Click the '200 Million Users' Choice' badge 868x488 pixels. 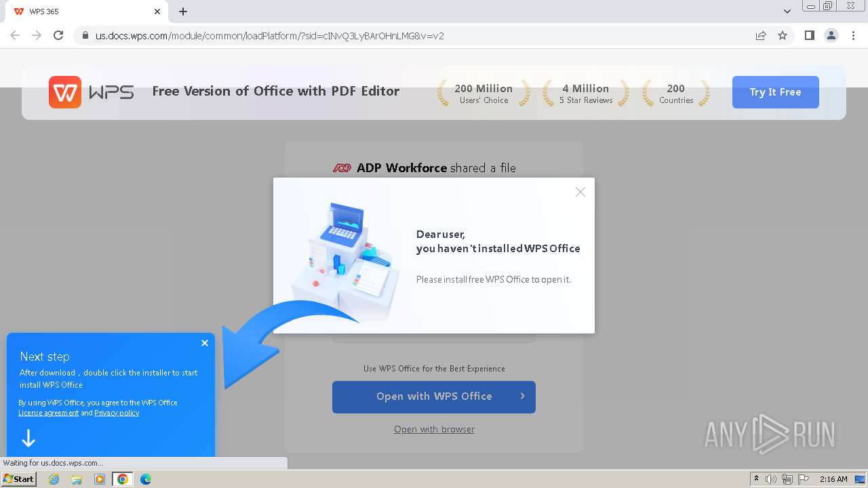tap(484, 94)
